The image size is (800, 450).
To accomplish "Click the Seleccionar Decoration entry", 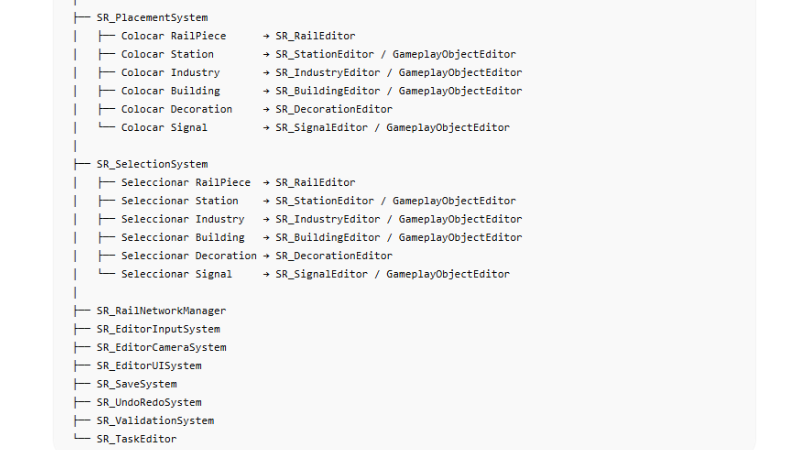I will (x=189, y=256).
